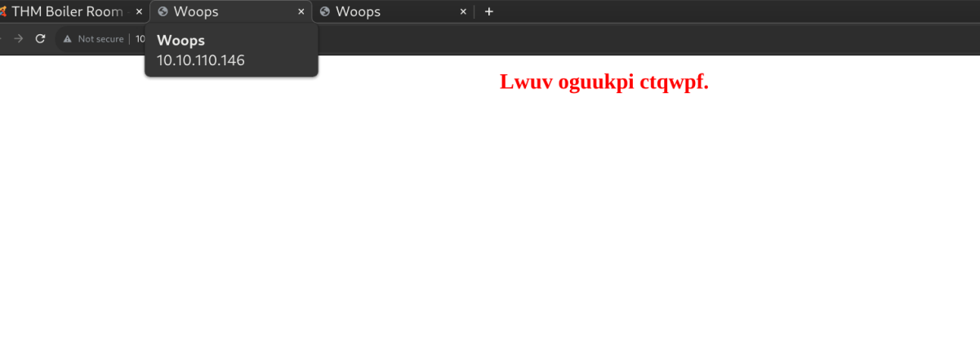Image resolution: width=980 pixels, height=341 pixels.
Task: Click globe favicon on rightmost Woops tab
Action: (x=325, y=11)
